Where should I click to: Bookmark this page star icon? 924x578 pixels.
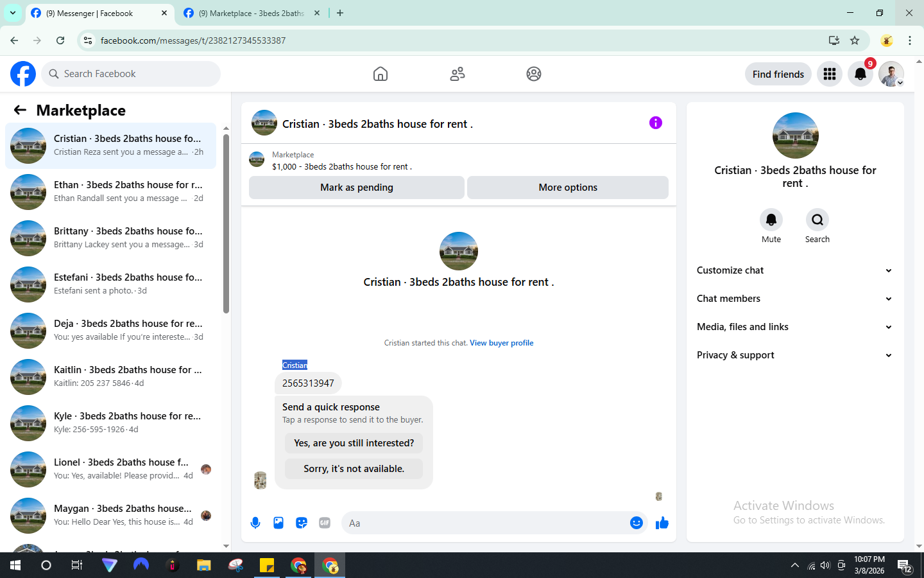click(855, 40)
